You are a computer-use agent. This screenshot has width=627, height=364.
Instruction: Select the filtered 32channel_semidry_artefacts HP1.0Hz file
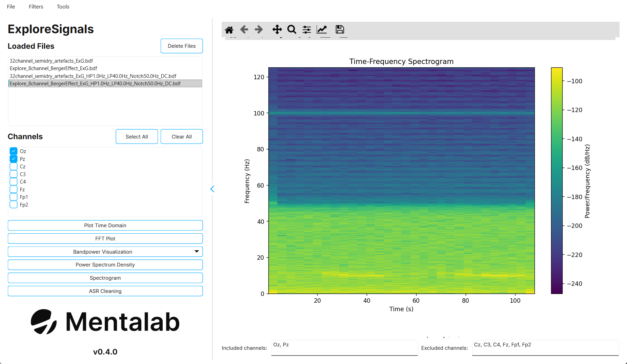pos(105,76)
